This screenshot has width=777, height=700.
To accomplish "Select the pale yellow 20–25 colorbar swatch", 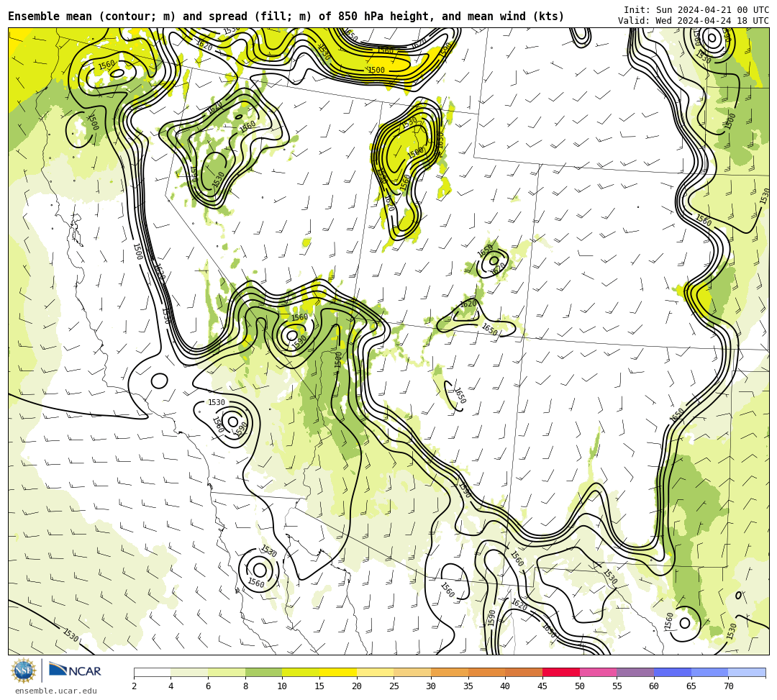I will click(375, 672).
